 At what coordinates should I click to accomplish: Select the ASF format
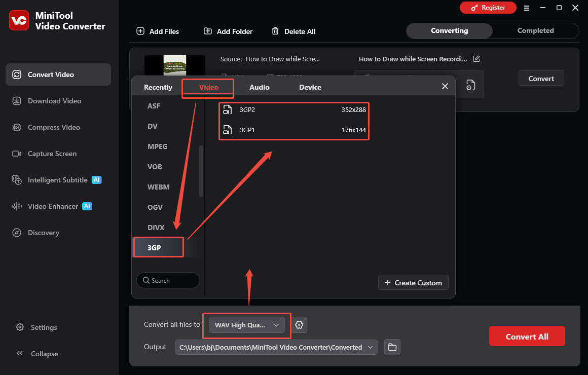[x=154, y=106]
